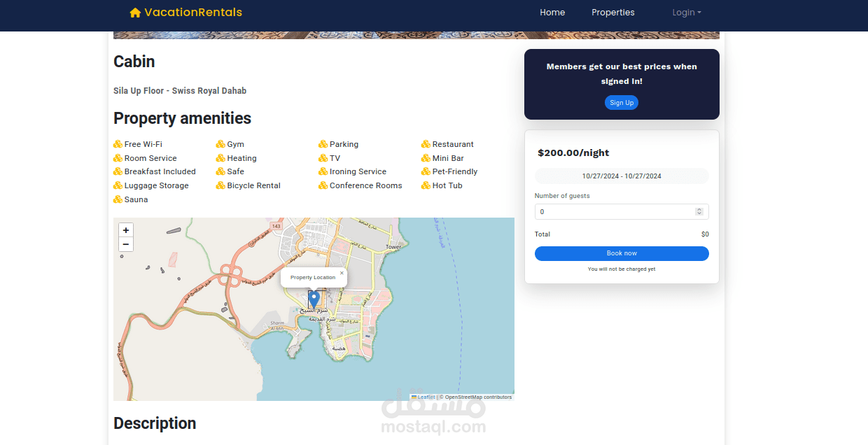The image size is (868, 445).
Task: Click the 'Description' heading
Action: tap(155, 423)
